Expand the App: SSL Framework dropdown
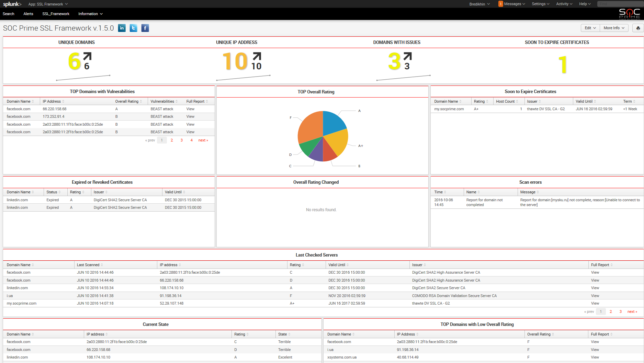The width and height of the screenshot is (644, 363). 48,4
